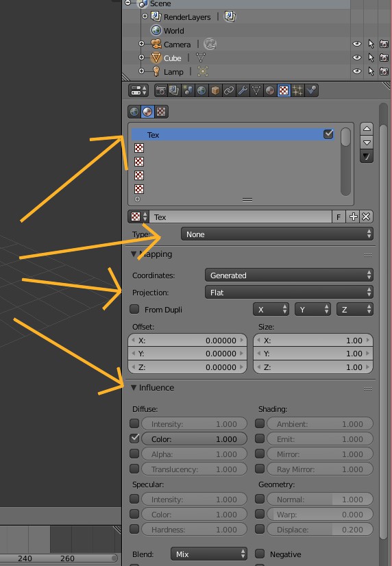The height and width of the screenshot is (566, 392).
Task: Uncheck Diffuse Color influence checkbox
Action: (x=134, y=439)
